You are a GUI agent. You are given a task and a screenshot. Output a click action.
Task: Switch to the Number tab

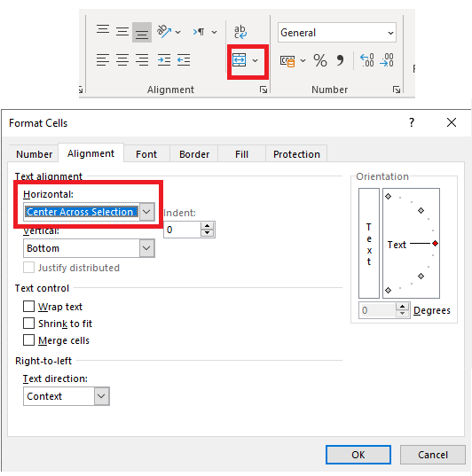34,154
